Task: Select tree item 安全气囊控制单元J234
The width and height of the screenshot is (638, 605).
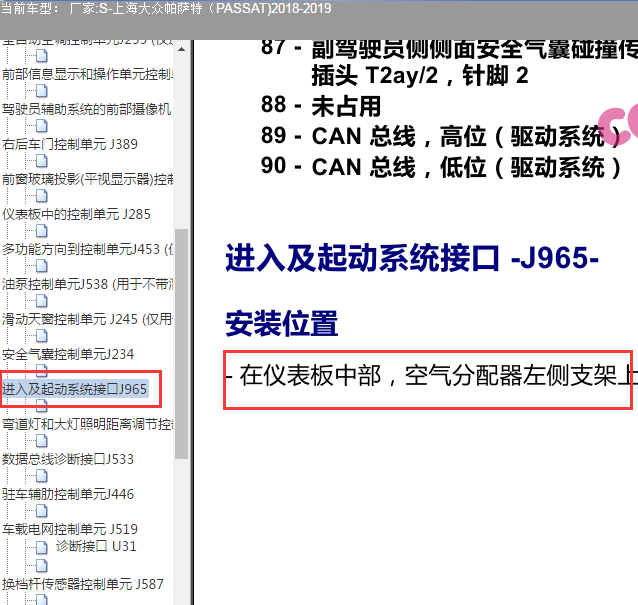Action: point(68,354)
